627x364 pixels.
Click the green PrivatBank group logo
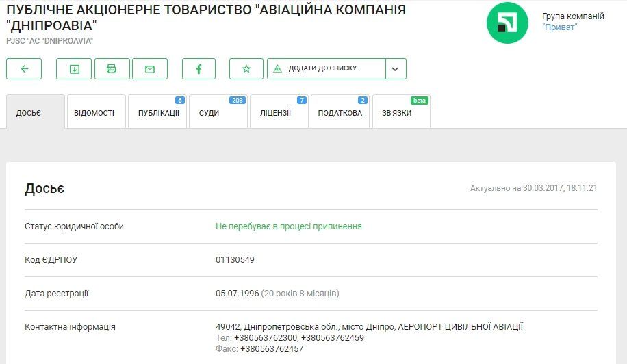pyautogui.click(x=507, y=23)
